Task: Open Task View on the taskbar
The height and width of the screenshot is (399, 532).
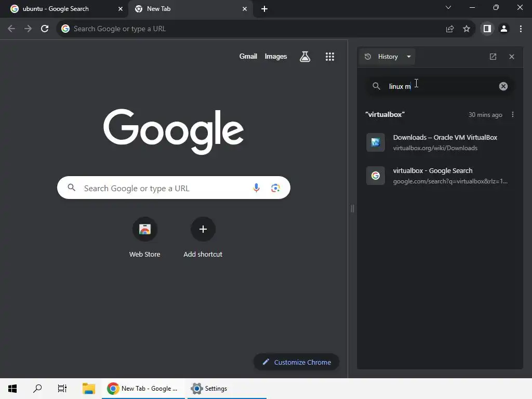Action: (x=62, y=389)
